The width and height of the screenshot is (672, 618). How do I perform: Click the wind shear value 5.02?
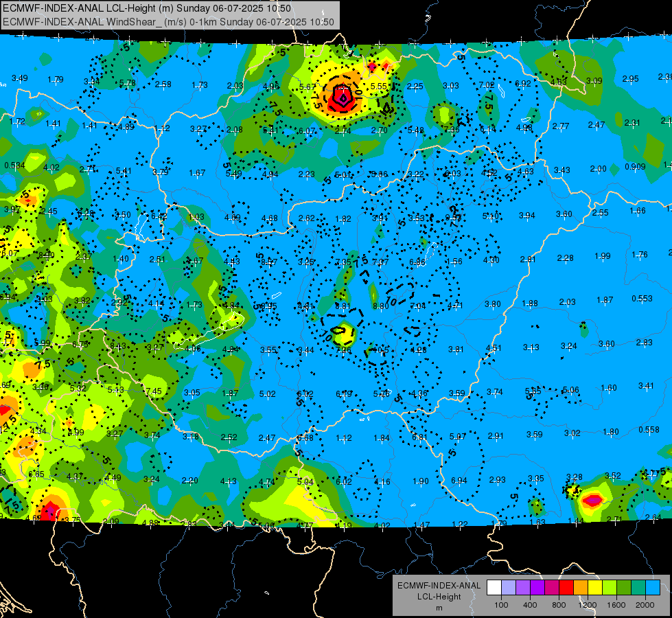[268, 394]
